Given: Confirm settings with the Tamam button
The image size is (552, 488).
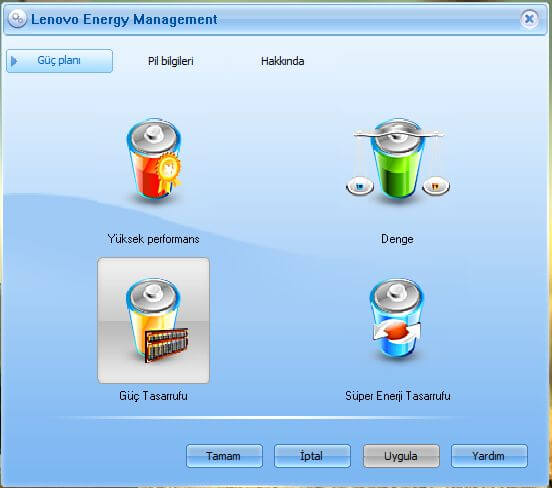Looking at the screenshot, I should pyautogui.click(x=224, y=456).
